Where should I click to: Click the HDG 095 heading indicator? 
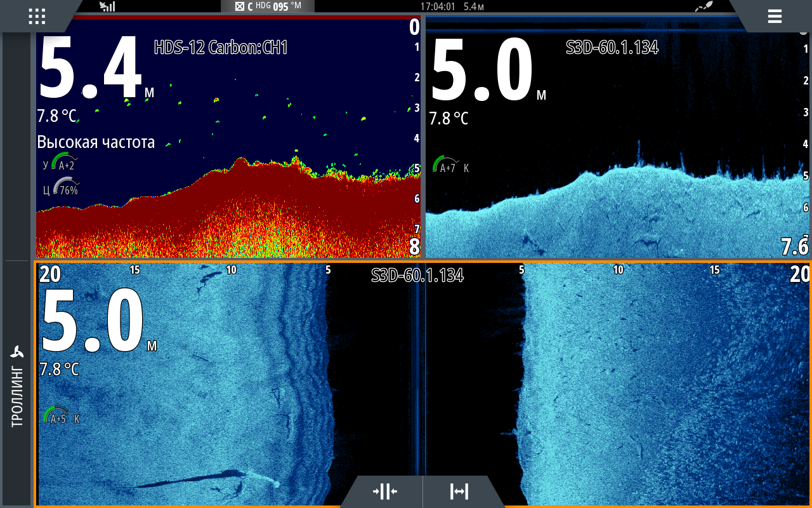(x=266, y=6)
